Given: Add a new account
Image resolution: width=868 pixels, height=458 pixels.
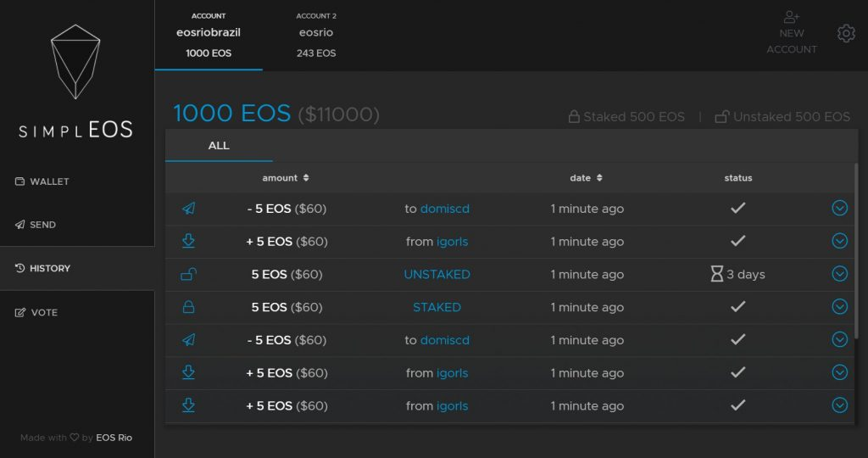Looking at the screenshot, I should [791, 33].
